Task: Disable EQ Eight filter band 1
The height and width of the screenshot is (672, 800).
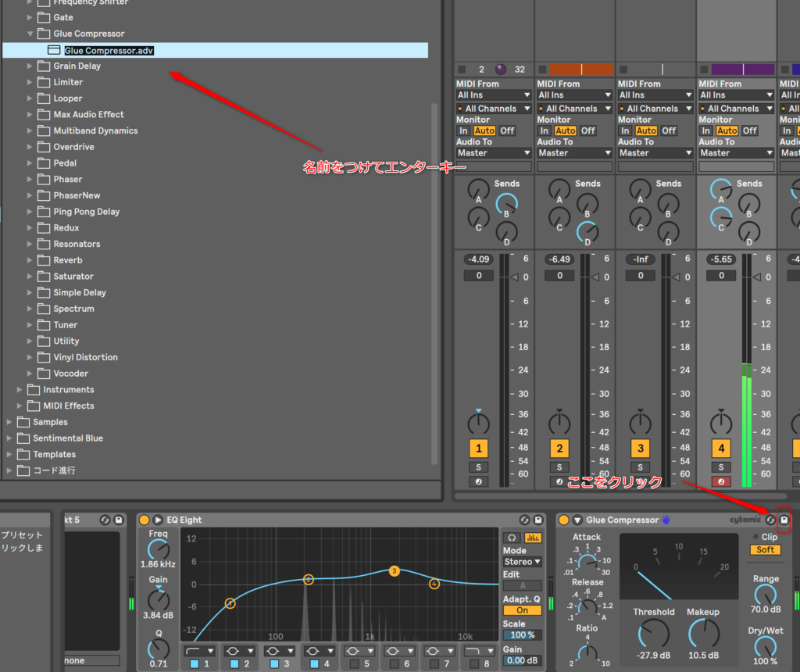Action: [x=194, y=663]
